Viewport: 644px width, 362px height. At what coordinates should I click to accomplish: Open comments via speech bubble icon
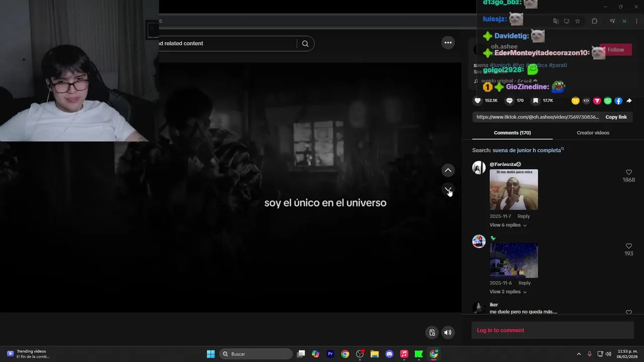click(509, 101)
